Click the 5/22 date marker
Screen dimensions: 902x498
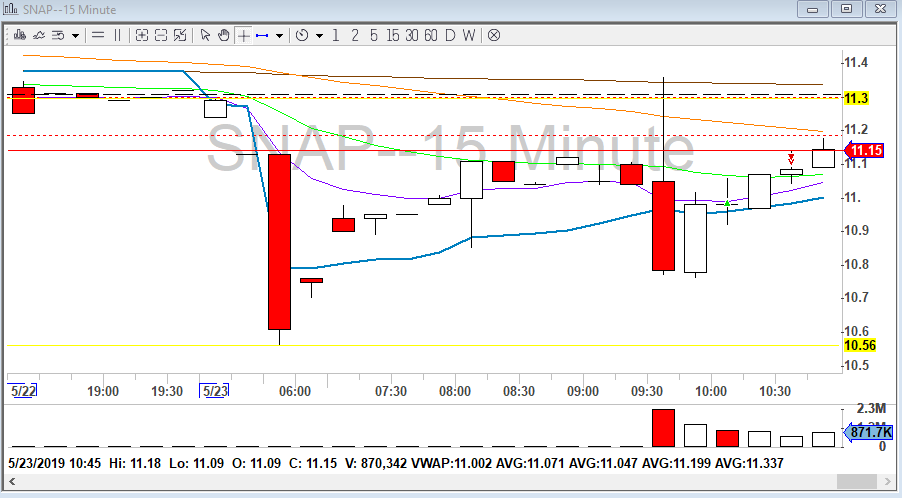tap(24, 391)
